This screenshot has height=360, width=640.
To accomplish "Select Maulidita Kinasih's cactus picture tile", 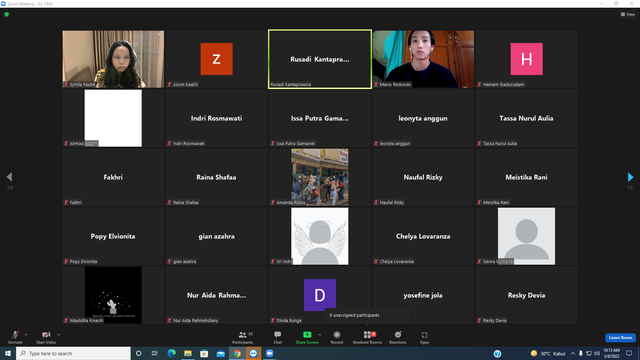I will tap(113, 295).
